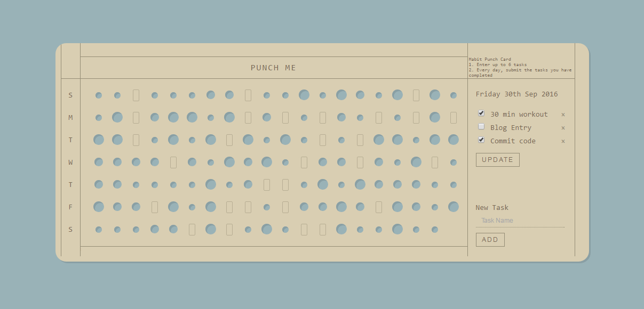Click first unpunched slot in Friday row
This screenshot has width=644, height=309.
point(155,207)
